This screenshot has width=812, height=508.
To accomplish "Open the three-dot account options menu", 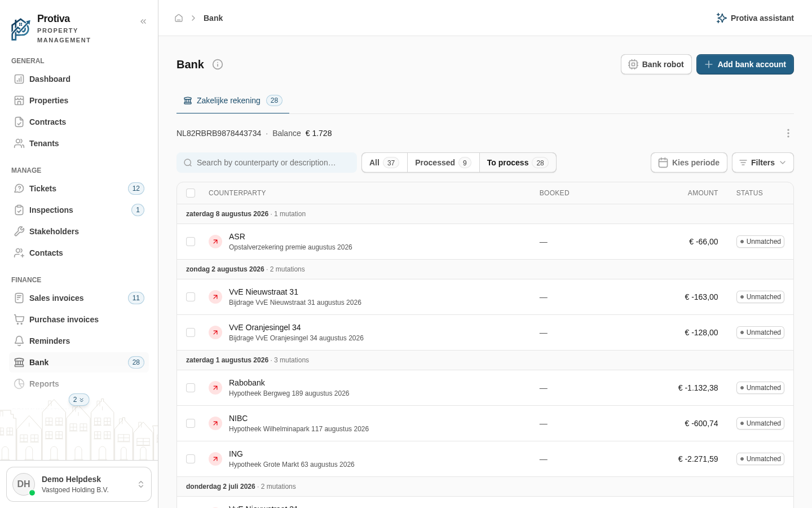I will click(788, 133).
